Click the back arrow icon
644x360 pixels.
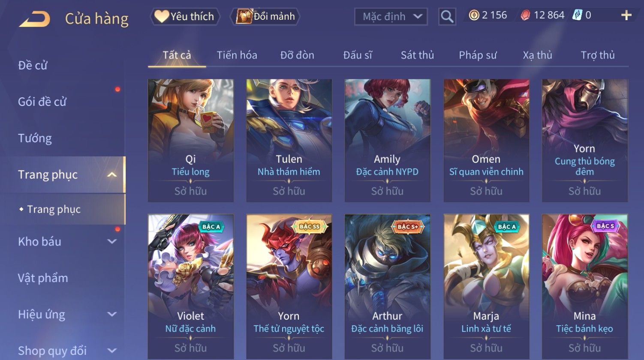[x=34, y=18]
